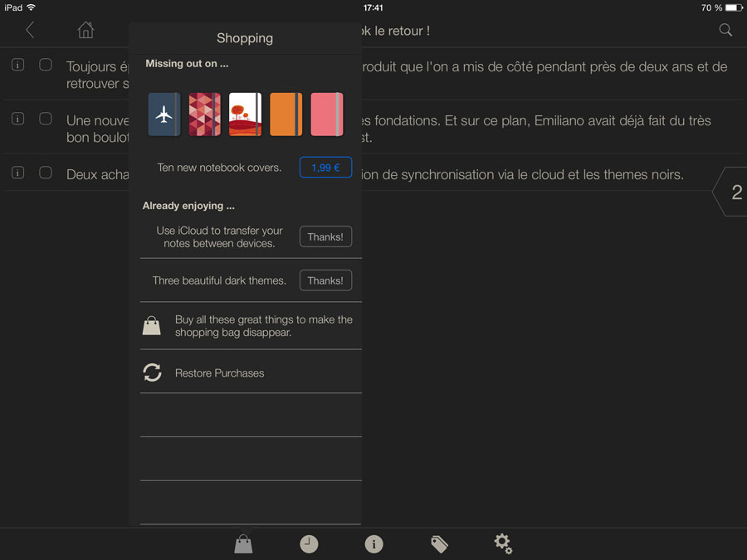Viewport: 747px width, 560px height.
Task: Select the red triangle pattern notebook cover
Action: click(205, 114)
